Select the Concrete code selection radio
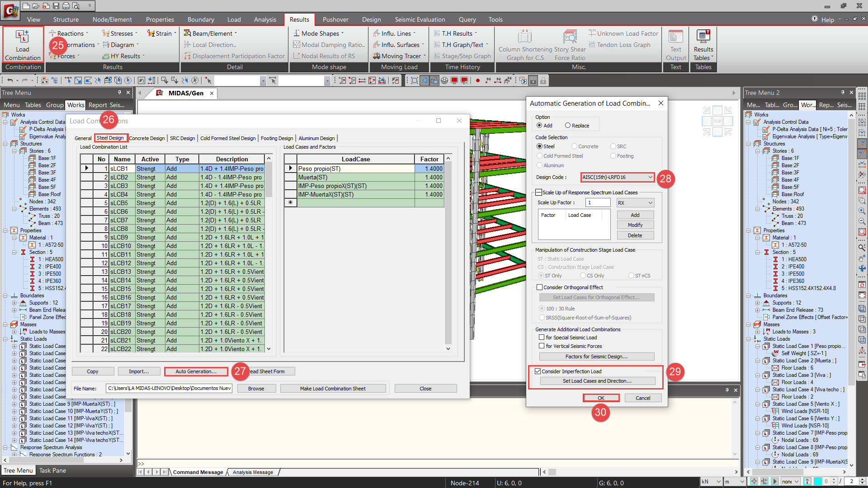 [x=574, y=146]
